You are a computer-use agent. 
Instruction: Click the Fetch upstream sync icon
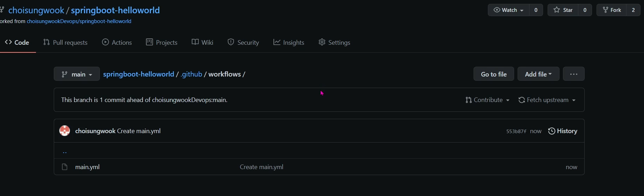tap(522, 100)
